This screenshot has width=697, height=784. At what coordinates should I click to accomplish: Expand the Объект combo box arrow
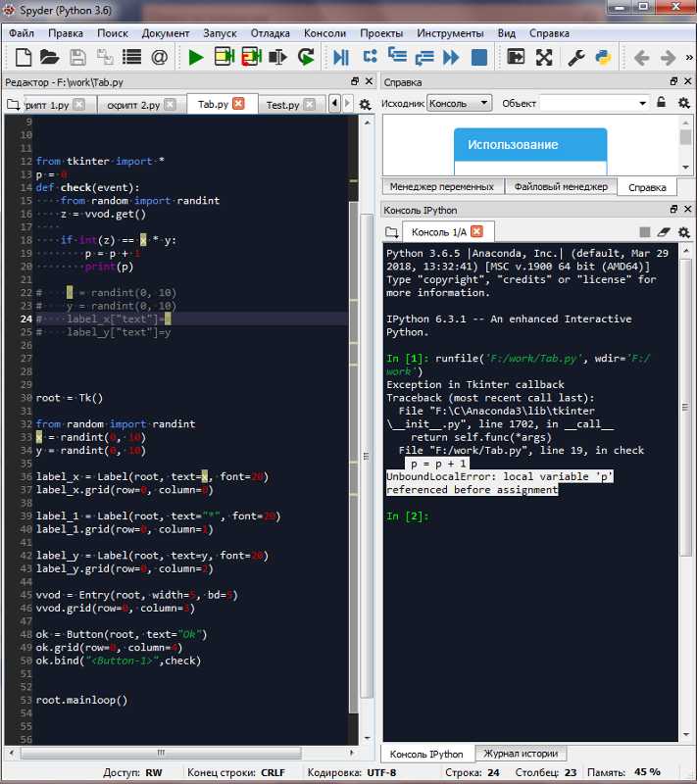click(643, 103)
